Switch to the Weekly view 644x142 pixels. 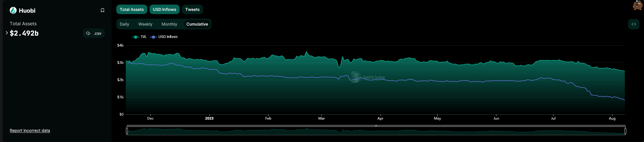pos(145,24)
